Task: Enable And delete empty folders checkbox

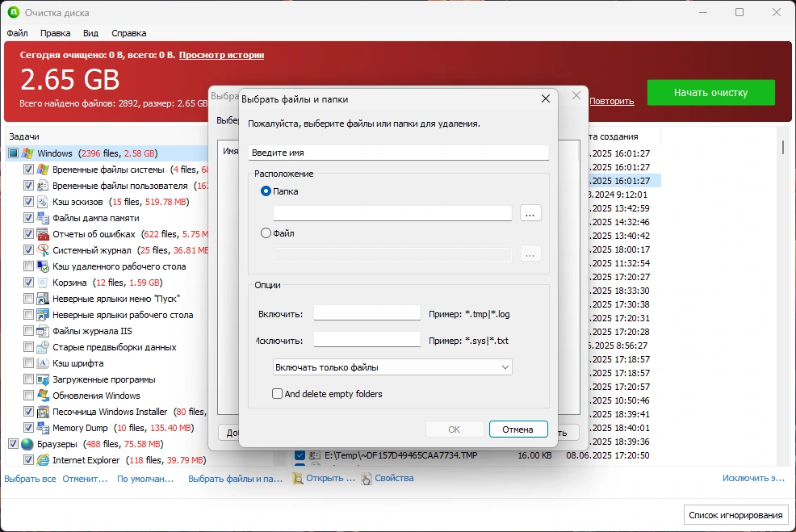Action: (277, 394)
